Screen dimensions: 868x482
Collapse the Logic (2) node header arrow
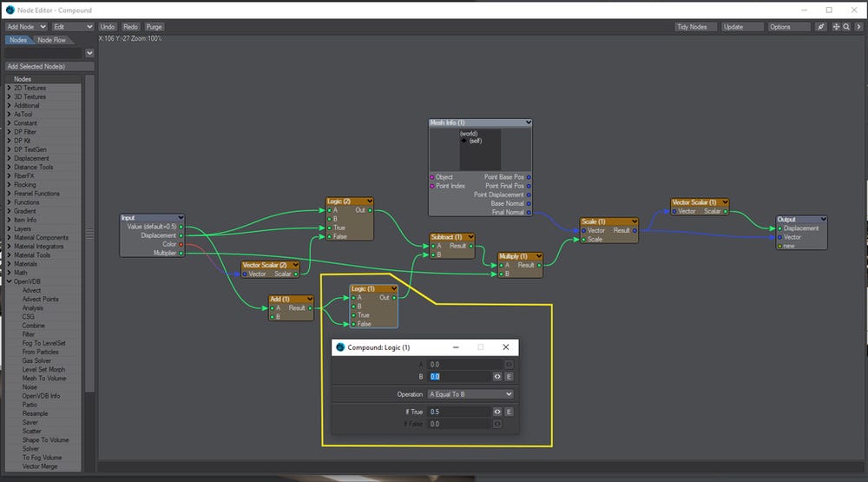coord(369,201)
